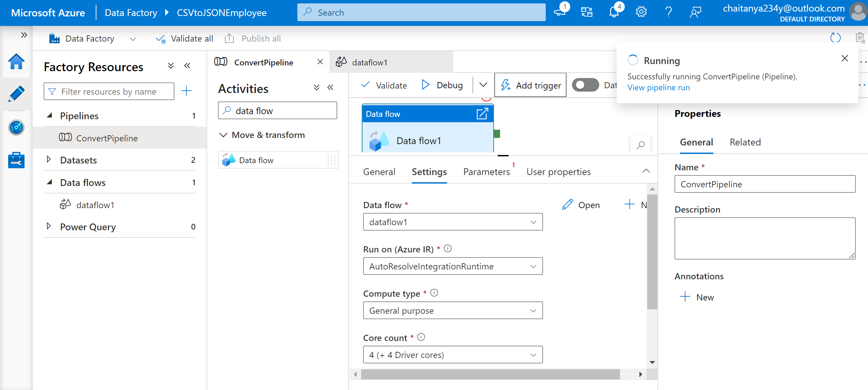868x390 pixels.
Task: Close the ConvertPipeline tab
Action: click(x=320, y=62)
